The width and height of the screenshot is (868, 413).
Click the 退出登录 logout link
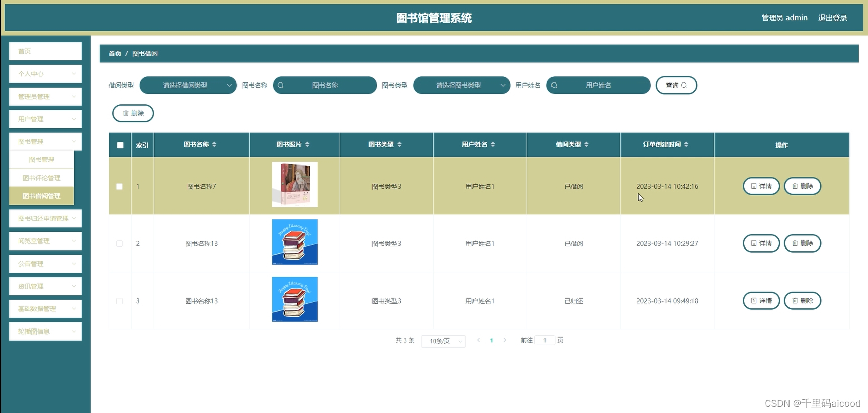[832, 18]
